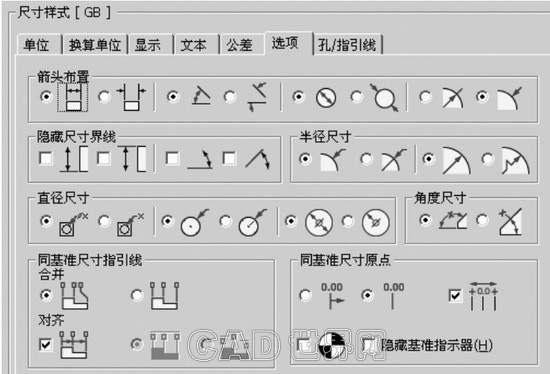Pick the non-merged leader icon under 合并
The image size is (550, 374).
point(165,295)
